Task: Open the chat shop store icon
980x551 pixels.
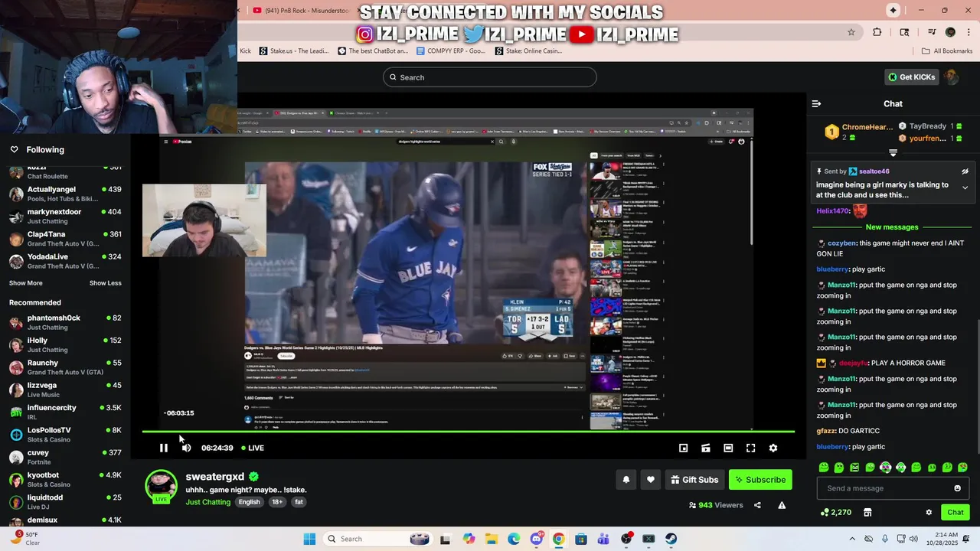Action: click(867, 513)
